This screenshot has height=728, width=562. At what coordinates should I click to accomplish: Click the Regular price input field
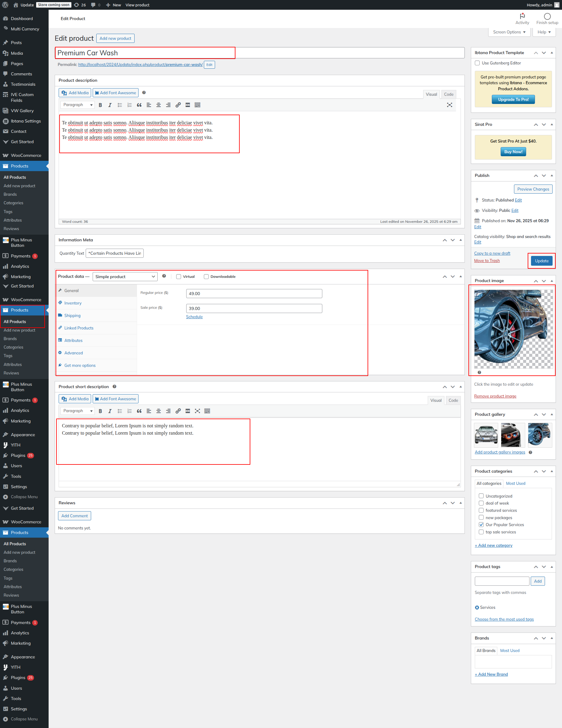(254, 294)
